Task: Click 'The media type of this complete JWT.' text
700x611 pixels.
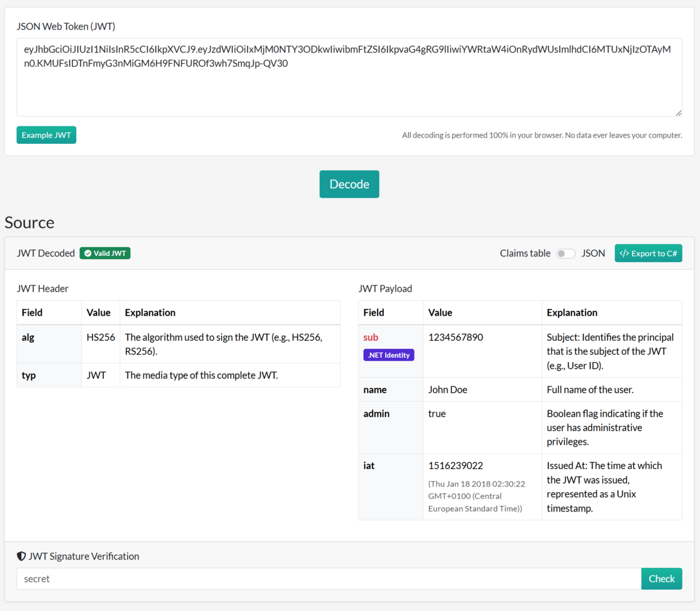Action: (201, 375)
